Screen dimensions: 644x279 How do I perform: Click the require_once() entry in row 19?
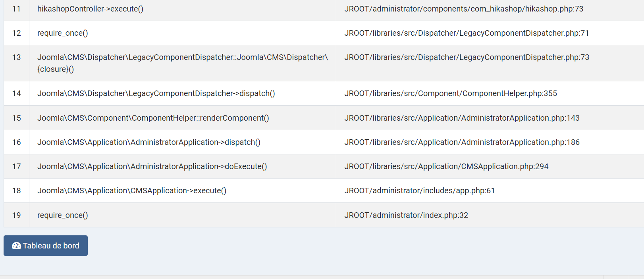(62, 215)
